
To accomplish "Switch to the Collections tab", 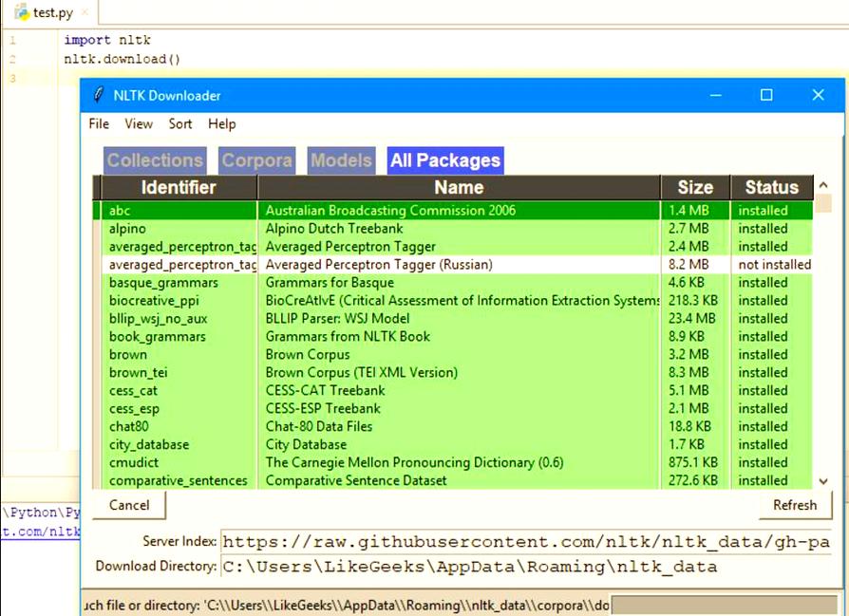I will [x=155, y=160].
